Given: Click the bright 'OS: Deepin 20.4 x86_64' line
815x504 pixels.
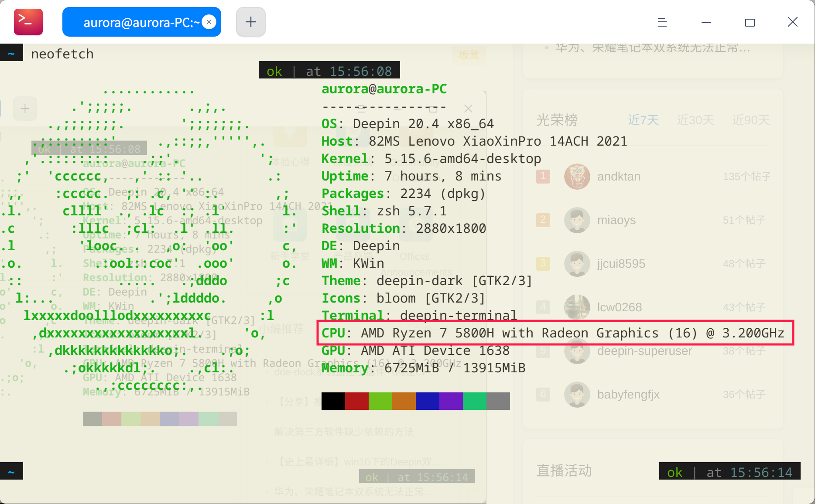Looking at the screenshot, I should (x=408, y=124).
